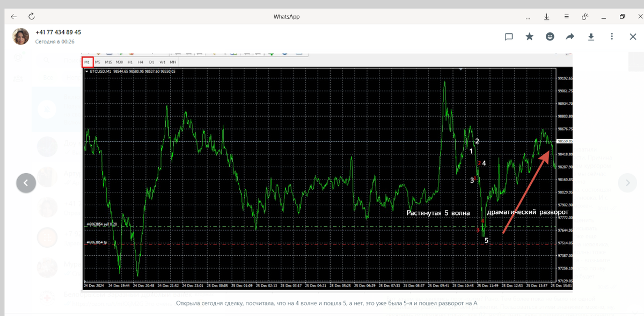Click the WhatsApp page title
This screenshot has height=316, width=644.
(x=286, y=17)
